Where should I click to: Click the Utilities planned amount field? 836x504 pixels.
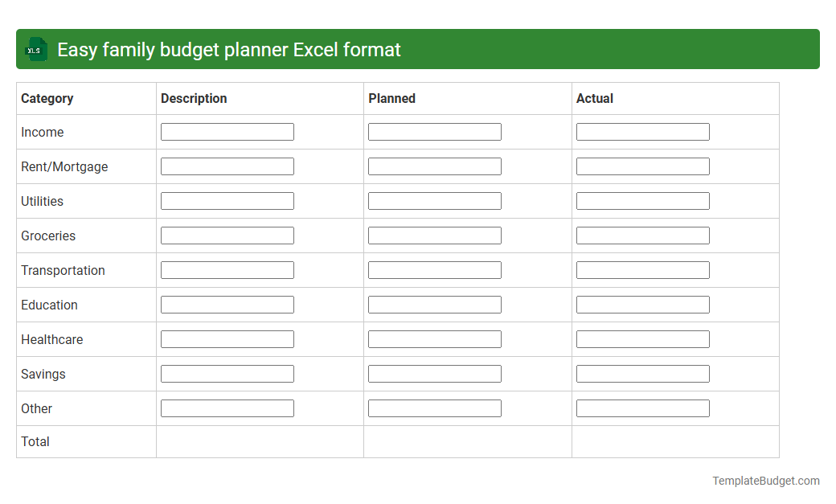pyautogui.click(x=434, y=200)
